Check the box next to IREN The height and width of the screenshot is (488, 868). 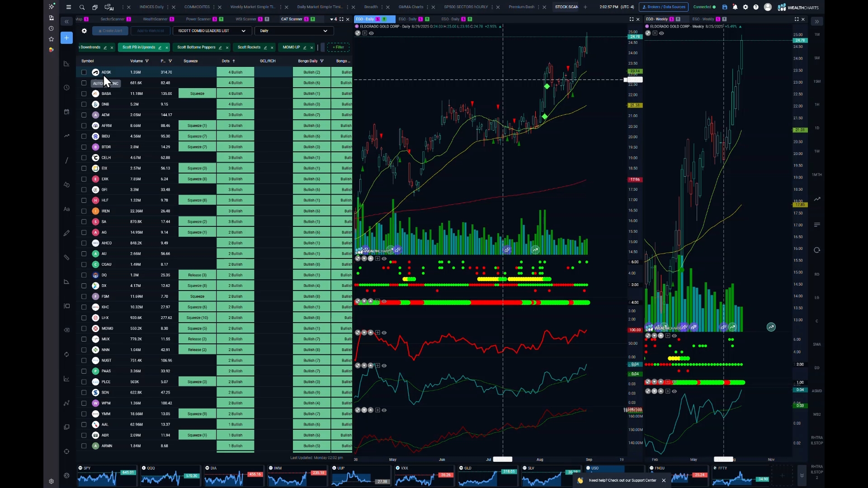pyautogui.click(x=84, y=211)
